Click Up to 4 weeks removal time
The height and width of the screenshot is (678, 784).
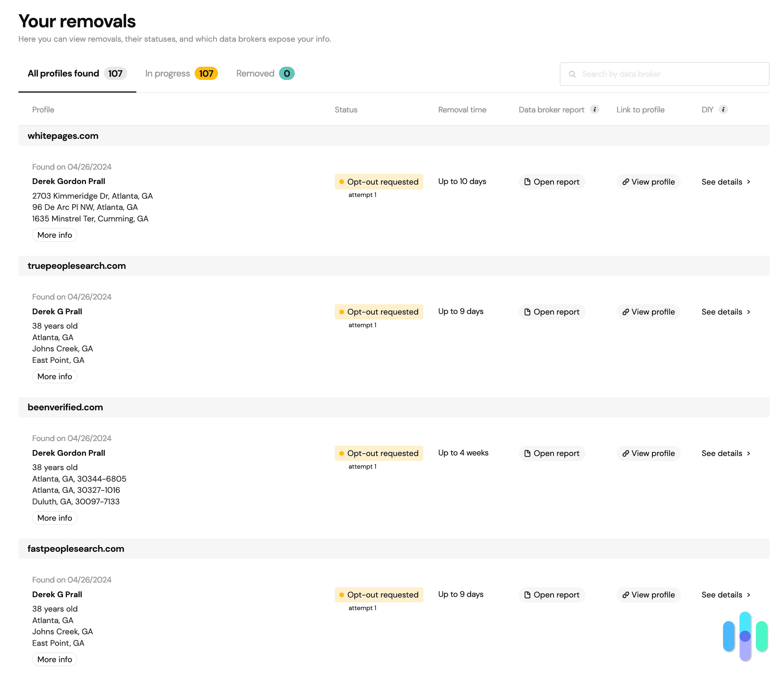tap(463, 453)
